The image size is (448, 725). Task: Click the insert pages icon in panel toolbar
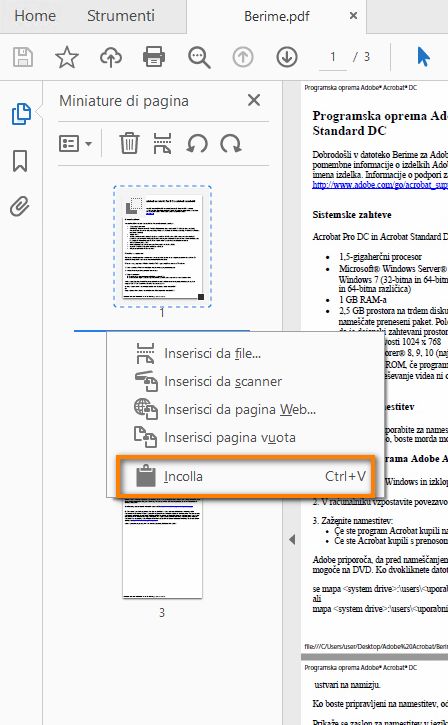pyautogui.click(x=162, y=143)
